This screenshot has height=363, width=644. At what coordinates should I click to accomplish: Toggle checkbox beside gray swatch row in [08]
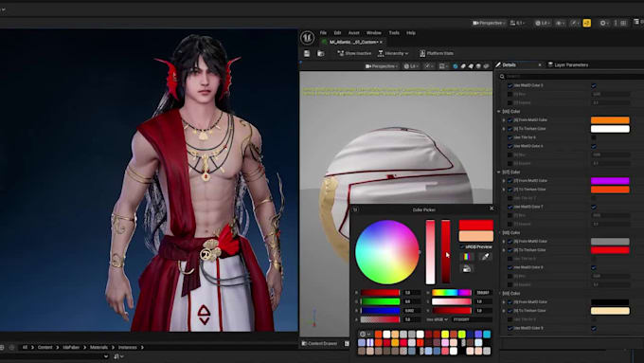[x=510, y=242]
